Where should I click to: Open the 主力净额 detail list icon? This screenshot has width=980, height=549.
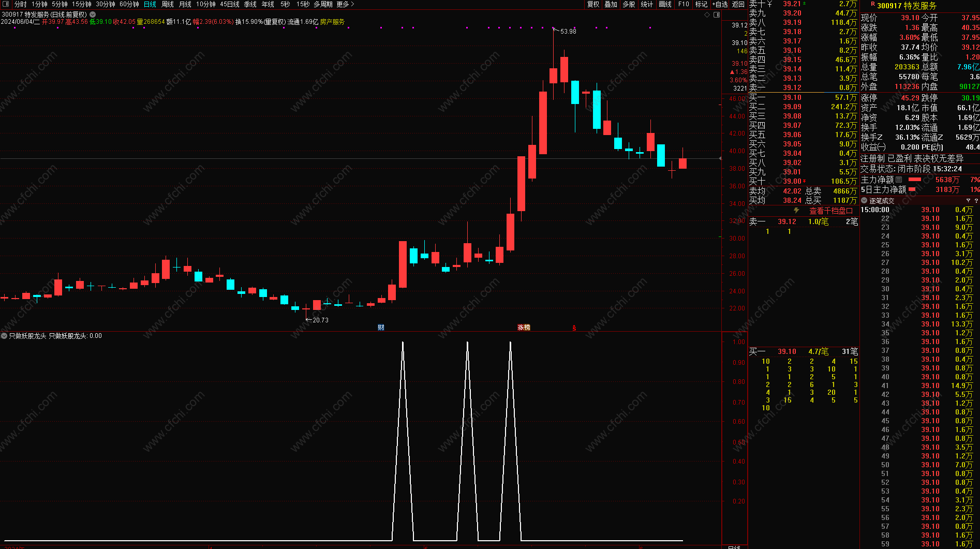[x=899, y=180]
